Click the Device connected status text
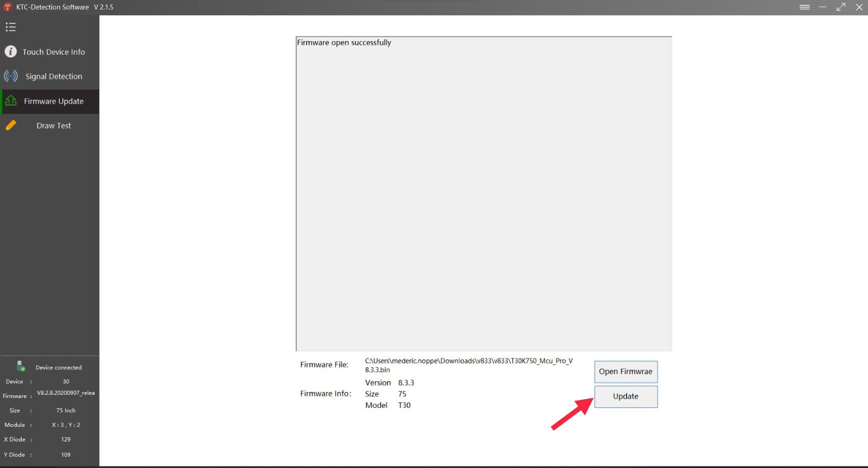 [x=59, y=368]
